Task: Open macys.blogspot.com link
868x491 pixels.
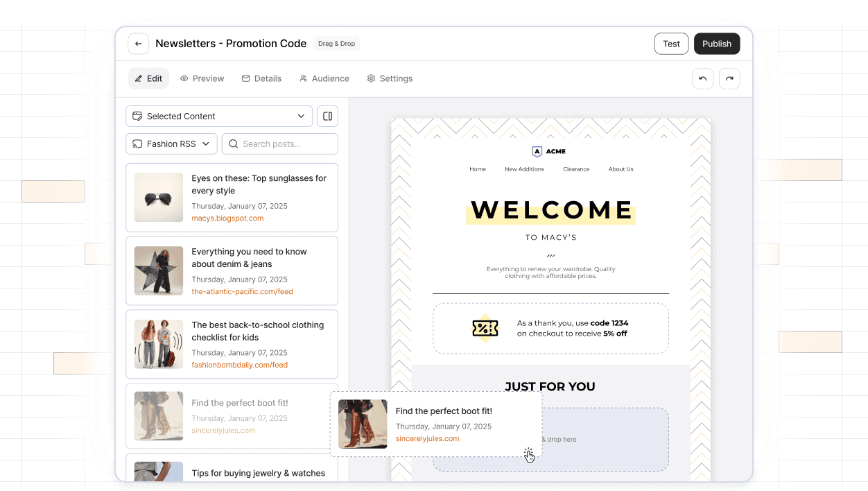Action: tap(227, 218)
